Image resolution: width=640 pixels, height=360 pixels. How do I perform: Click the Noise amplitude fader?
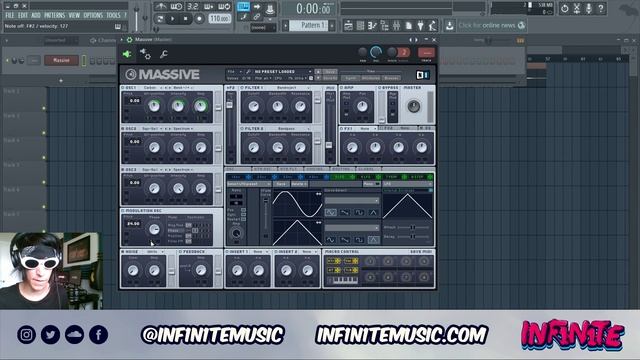(171, 271)
